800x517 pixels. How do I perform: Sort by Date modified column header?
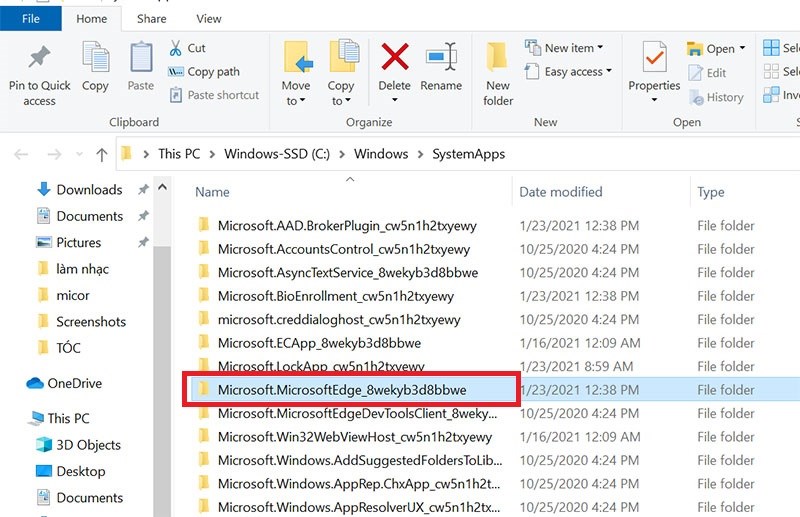coord(561,192)
